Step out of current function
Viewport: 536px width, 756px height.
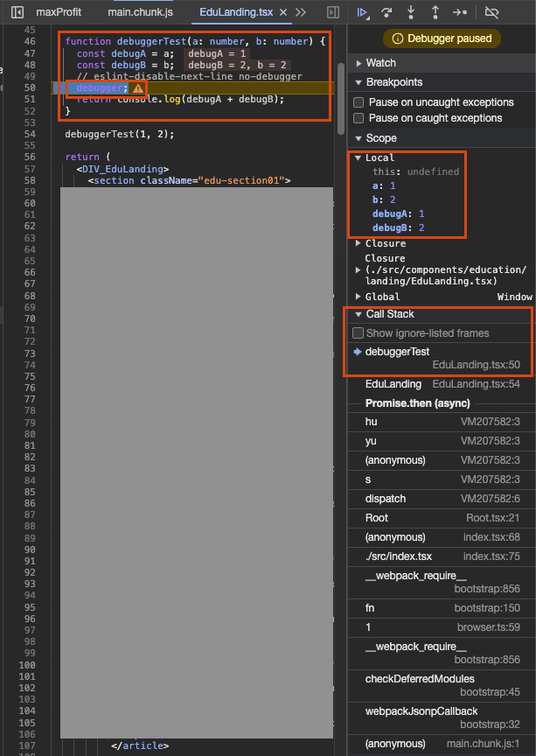[x=435, y=12]
